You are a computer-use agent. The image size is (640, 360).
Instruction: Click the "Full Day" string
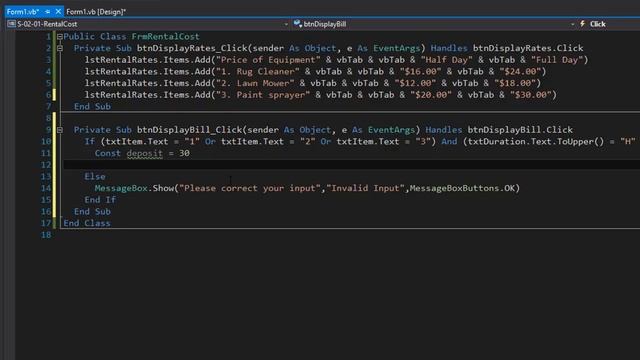557,60
